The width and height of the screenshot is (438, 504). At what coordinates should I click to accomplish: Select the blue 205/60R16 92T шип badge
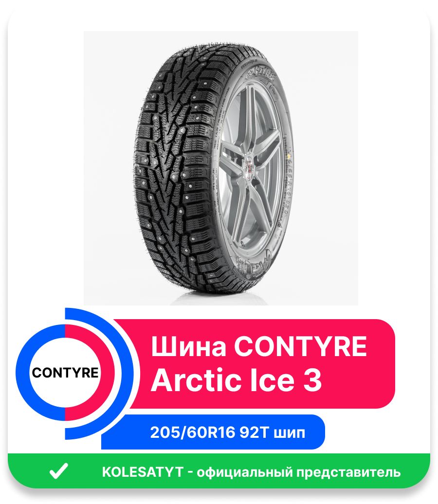point(213,432)
